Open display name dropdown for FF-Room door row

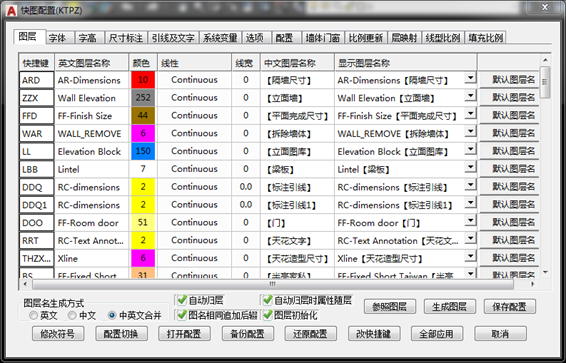470,221
